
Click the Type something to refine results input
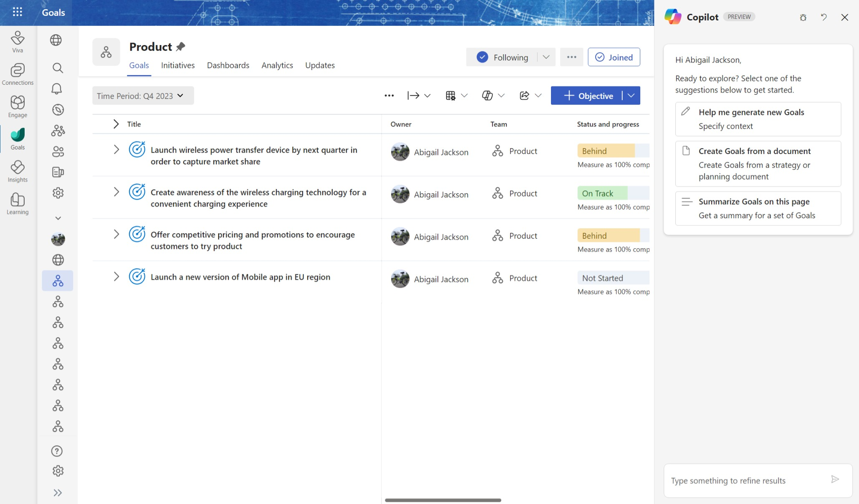click(748, 480)
